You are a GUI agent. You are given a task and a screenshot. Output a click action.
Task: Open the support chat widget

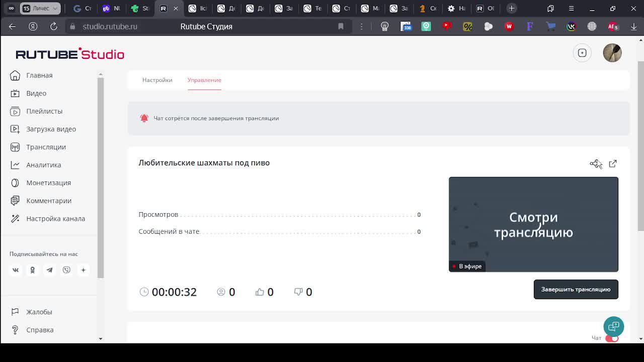614,327
